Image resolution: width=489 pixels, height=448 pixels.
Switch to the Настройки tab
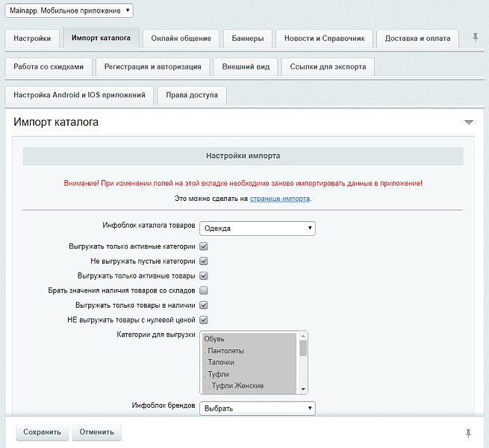(x=32, y=38)
